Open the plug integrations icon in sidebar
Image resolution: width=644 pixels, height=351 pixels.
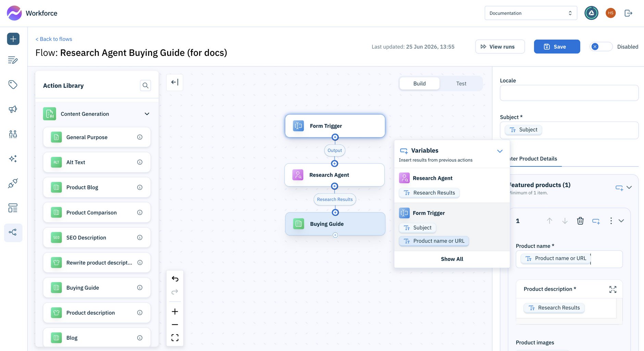pos(13,183)
